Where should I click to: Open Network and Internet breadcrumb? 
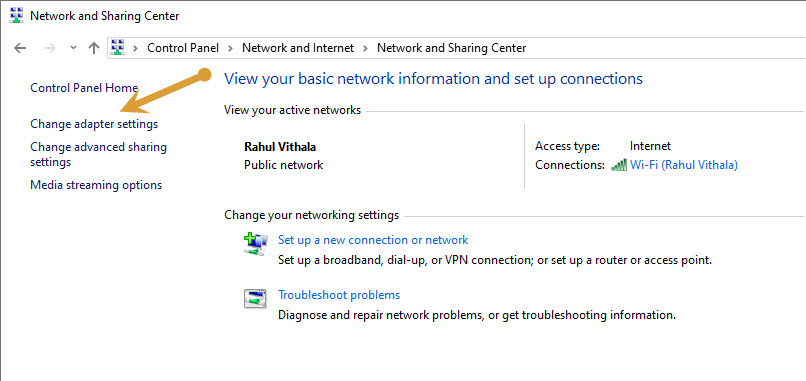pyautogui.click(x=298, y=48)
